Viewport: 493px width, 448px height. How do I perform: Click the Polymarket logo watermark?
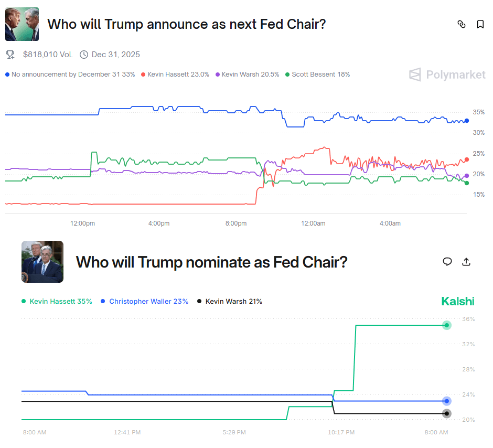point(447,74)
